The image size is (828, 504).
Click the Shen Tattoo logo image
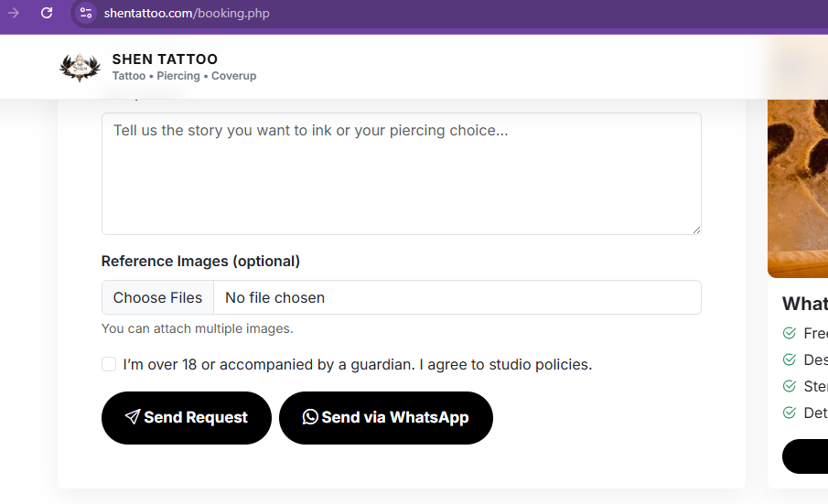(x=80, y=67)
